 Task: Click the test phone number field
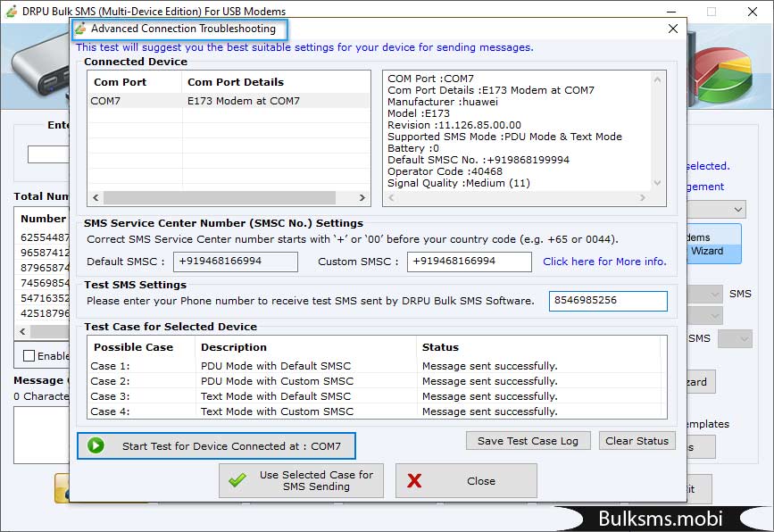coord(608,301)
